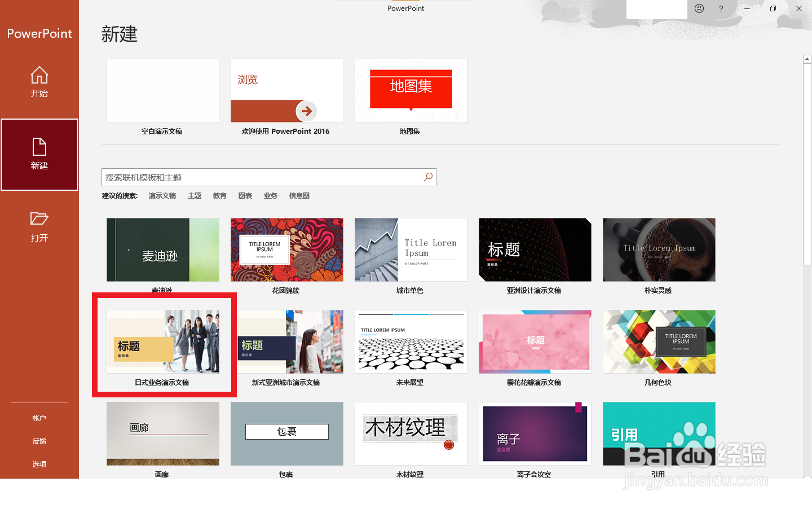Viewport: 812px width, 508px height.
Task: Select the 花团锦簇 template thumbnail
Action: pyautogui.click(x=287, y=249)
